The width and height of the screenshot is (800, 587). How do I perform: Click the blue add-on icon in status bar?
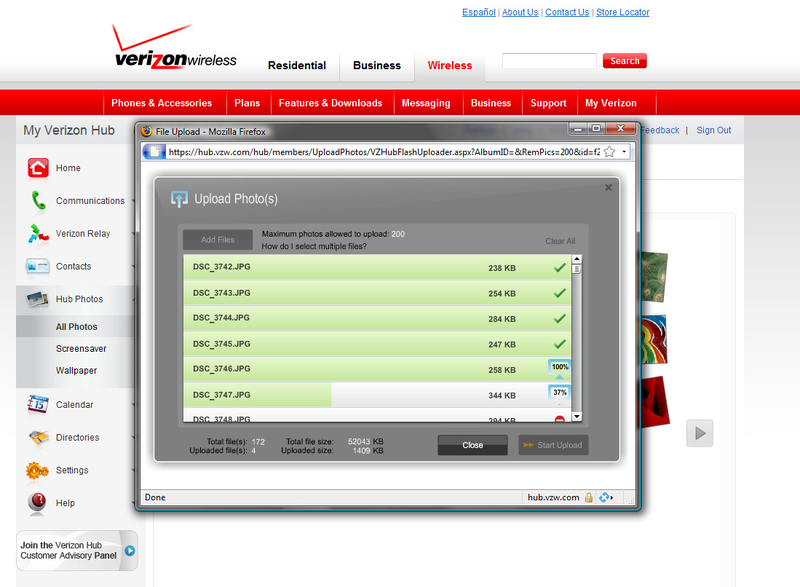tap(605, 497)
